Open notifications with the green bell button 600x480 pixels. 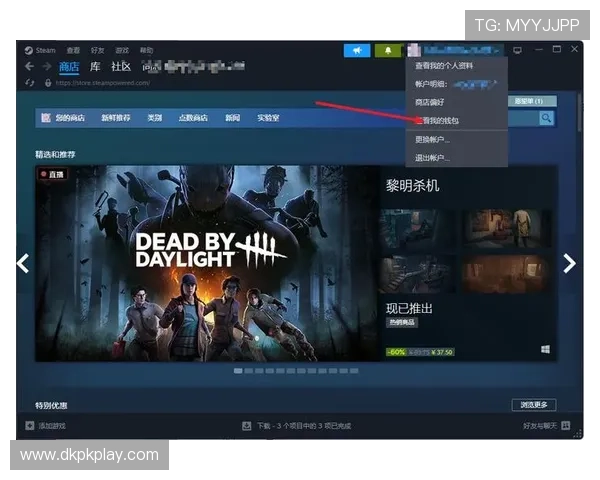pos(388,50)
